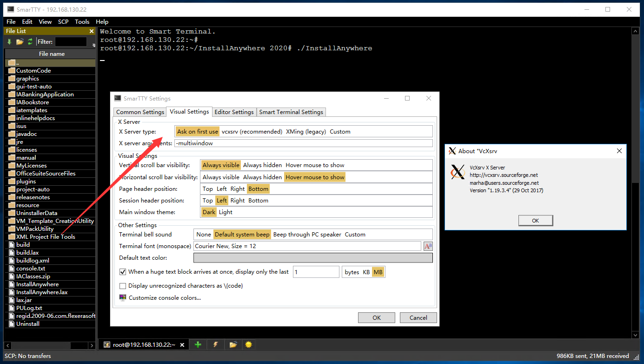
Task: Click the X server arguments field
Action: (x=304, y=143)
